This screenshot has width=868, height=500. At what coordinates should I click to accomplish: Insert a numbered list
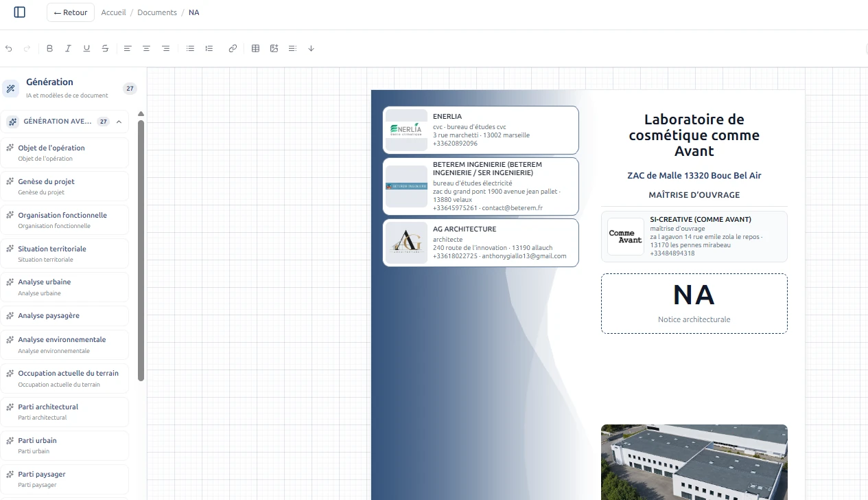[x=209, y=49]
